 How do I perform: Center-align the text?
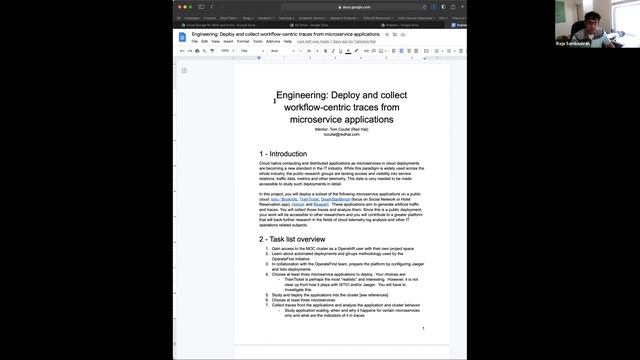[401, 51]
